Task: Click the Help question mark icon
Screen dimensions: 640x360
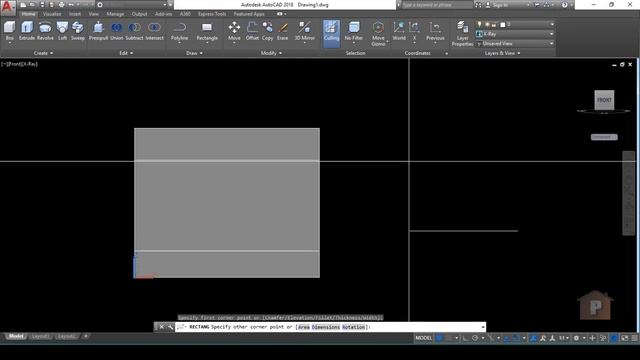Action: tap(564, 5)
